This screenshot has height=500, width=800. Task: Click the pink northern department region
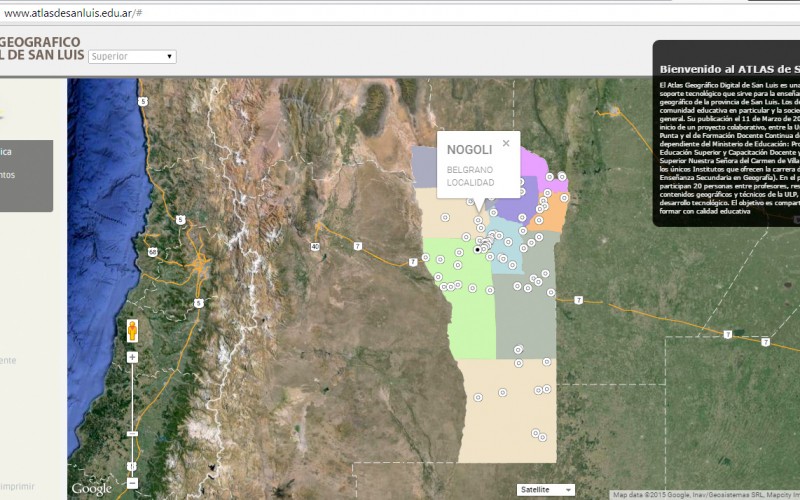pyautogui.click(x=535, y=164)
